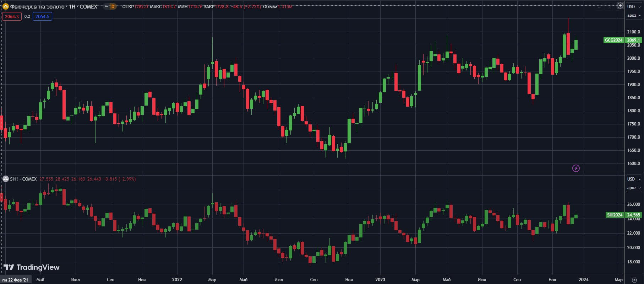Click the SI1! silver symbol logo icon
Viewport: 644px width, 284px height.
[x=6, y=179]
